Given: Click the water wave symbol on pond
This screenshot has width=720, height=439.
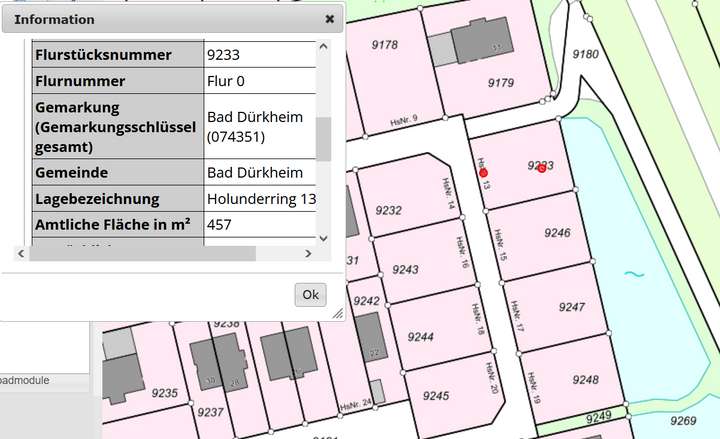Looking at the screenshot, I should [x=634, y=275].
